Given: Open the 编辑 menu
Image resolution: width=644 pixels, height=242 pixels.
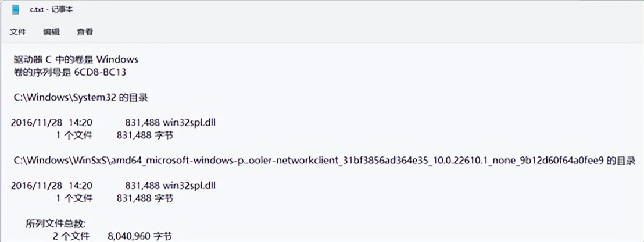Looking at the screenshot, I should click(51, 32).
